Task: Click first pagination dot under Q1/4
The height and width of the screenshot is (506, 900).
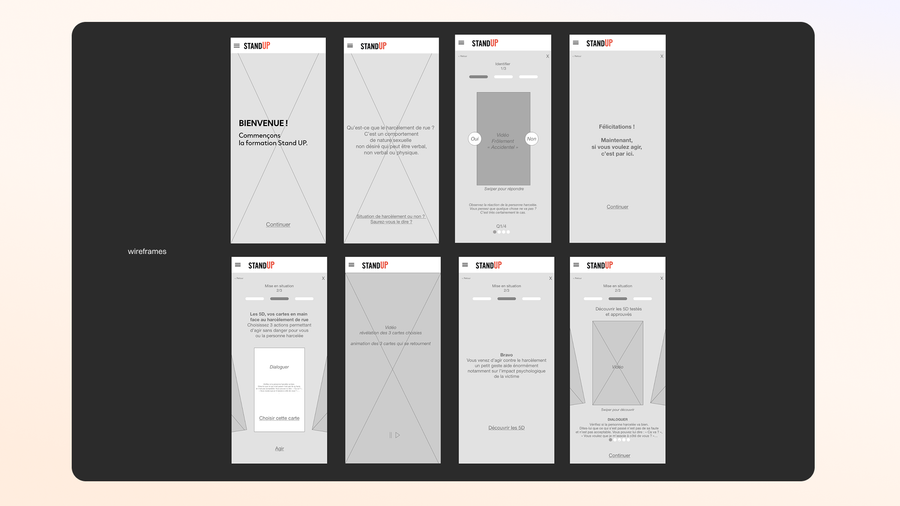Action: 494,232
